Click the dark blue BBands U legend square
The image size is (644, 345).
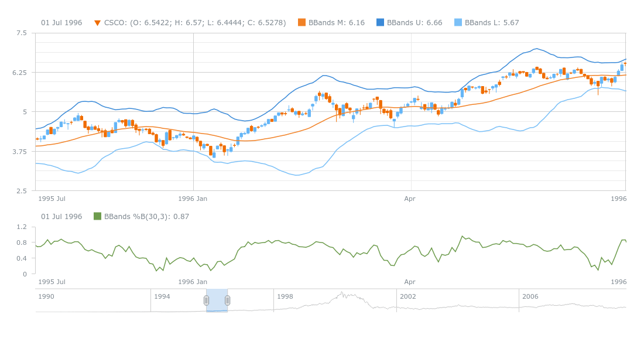coord(380,23)
